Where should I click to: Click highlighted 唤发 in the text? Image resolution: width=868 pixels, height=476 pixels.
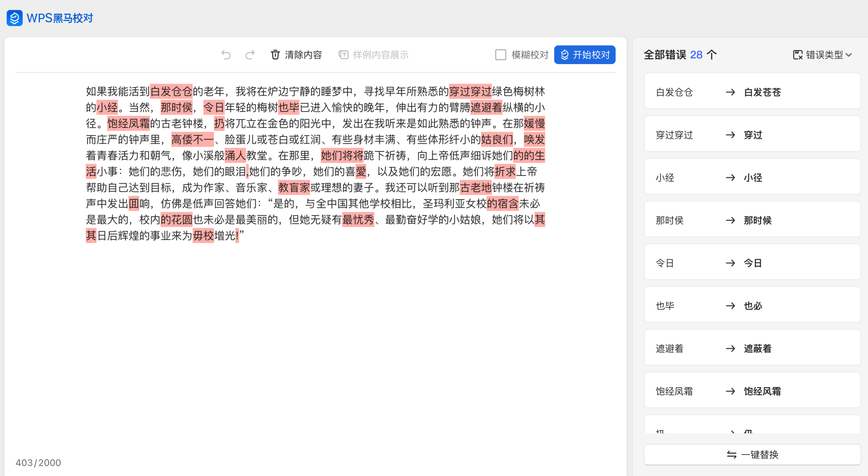pyautogui.click(x=534, y=139)
